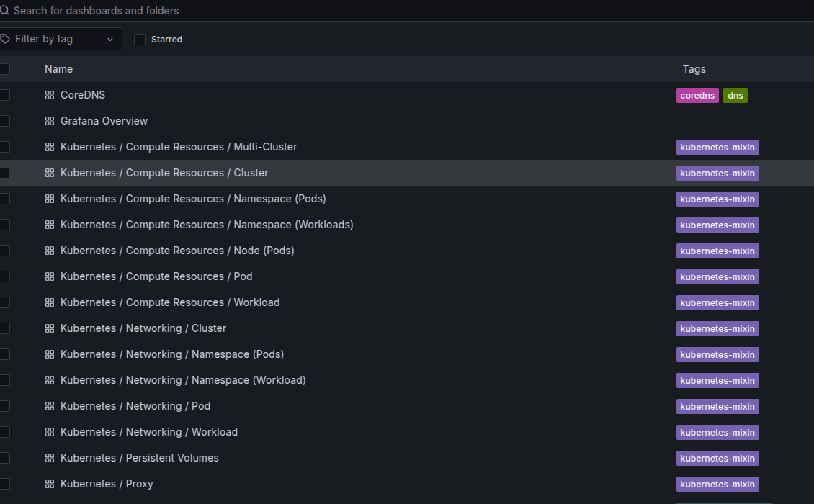This screenshot has height=504, width=814.
Task: Click dashboard icon for Persistent Volumes
Action: [x=50, y=459]
